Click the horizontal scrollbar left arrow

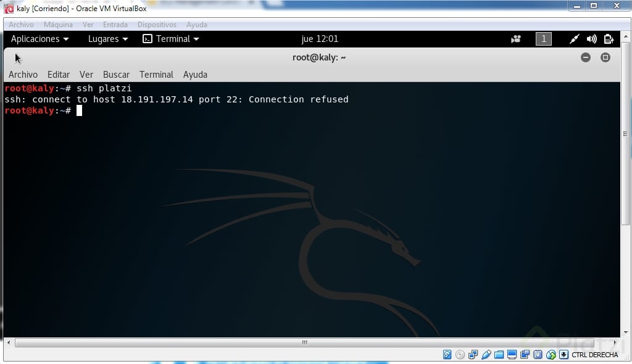tap(9, 342)
